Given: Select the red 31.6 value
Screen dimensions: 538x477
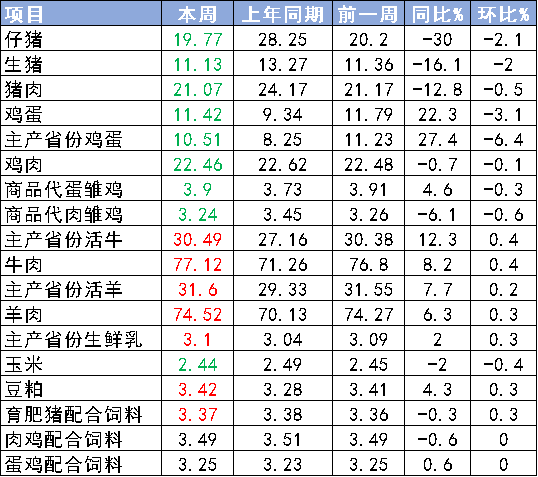Looking at the screenshot, I should pos(198,290).
